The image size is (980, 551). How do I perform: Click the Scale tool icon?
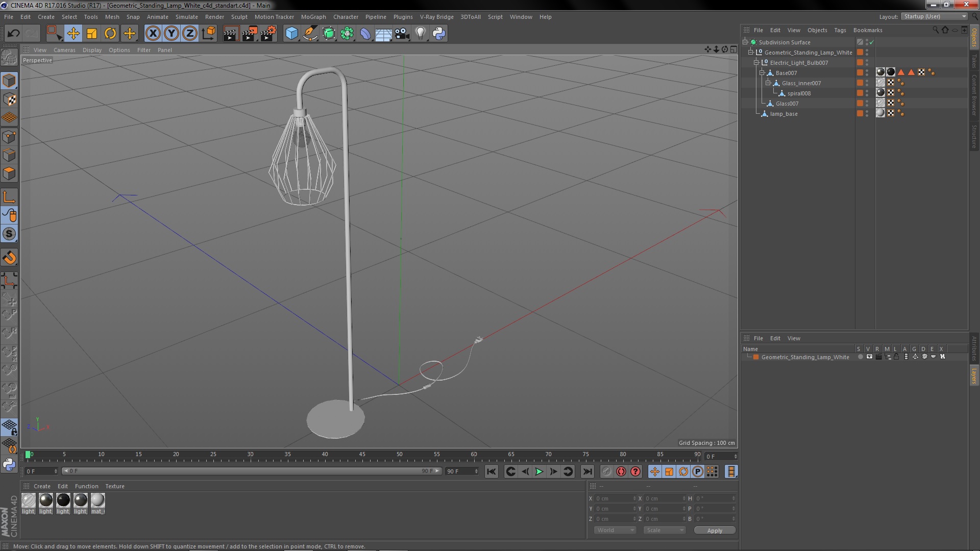click(92, 34)
